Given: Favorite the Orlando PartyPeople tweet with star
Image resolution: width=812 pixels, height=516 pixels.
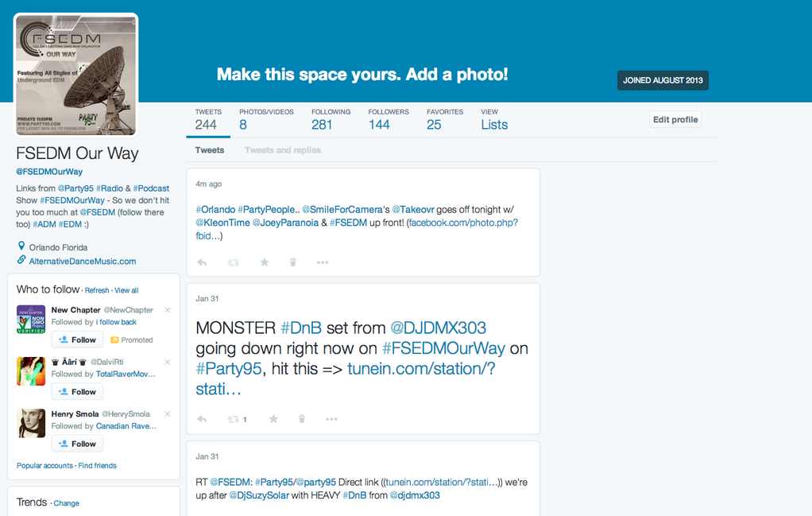Looking at the screenshot, I should (x=264, y=262).
